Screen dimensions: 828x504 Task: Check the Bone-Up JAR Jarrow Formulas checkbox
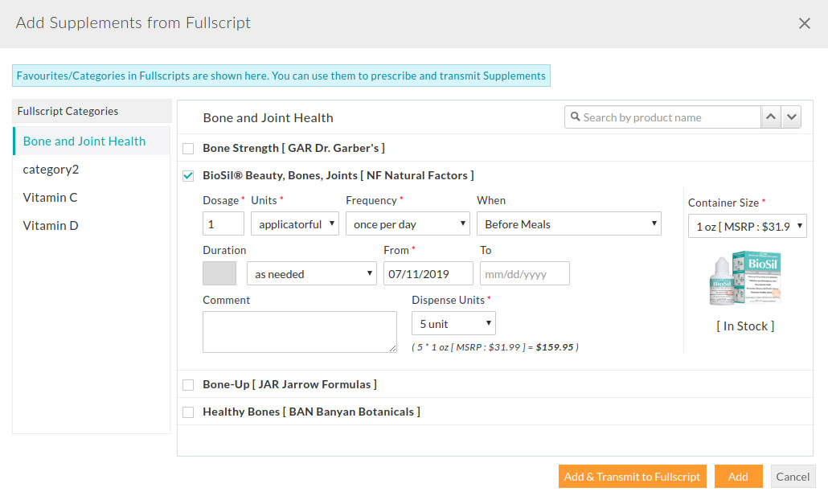188,384
